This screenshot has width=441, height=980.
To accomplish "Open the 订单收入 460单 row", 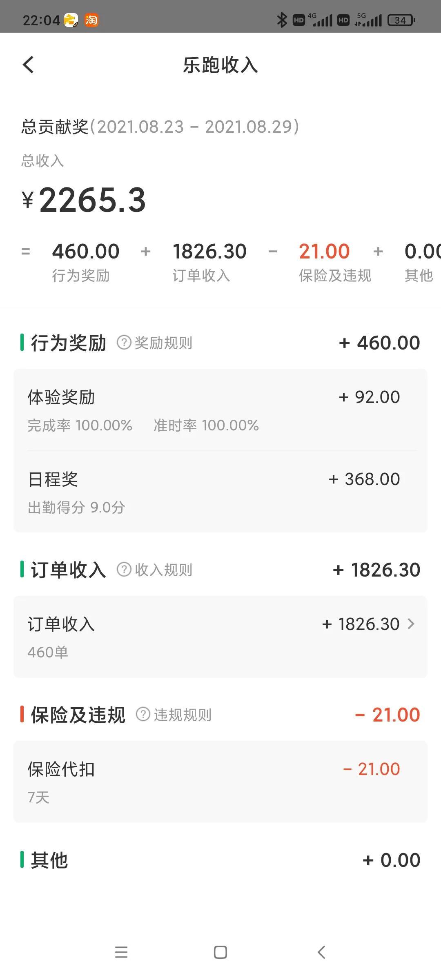I will (x=220, y=637).
